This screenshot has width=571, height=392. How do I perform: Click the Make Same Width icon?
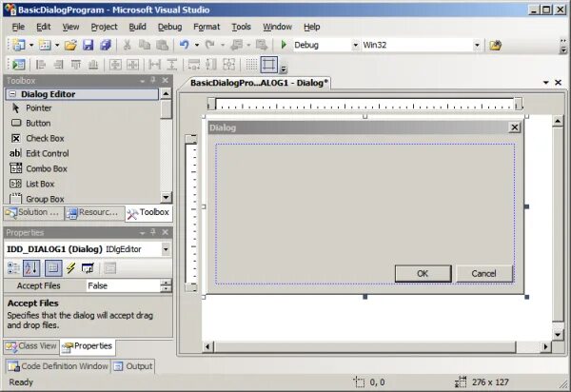coord(194,65)
